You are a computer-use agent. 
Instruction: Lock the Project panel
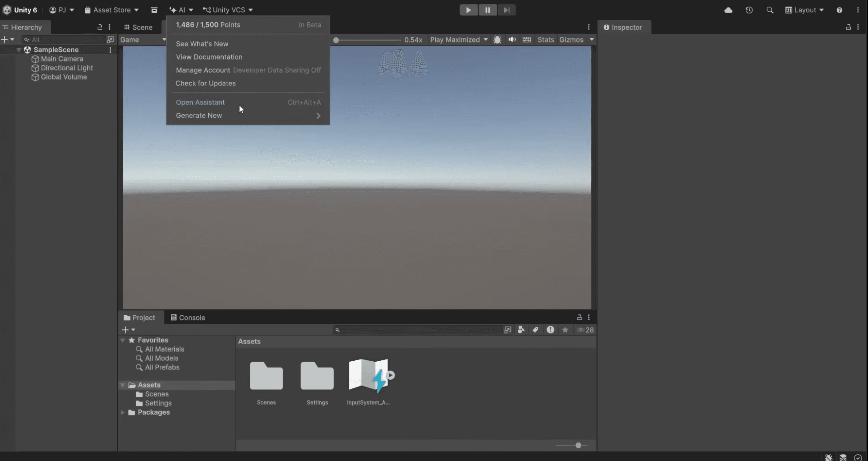pos(579,317)
